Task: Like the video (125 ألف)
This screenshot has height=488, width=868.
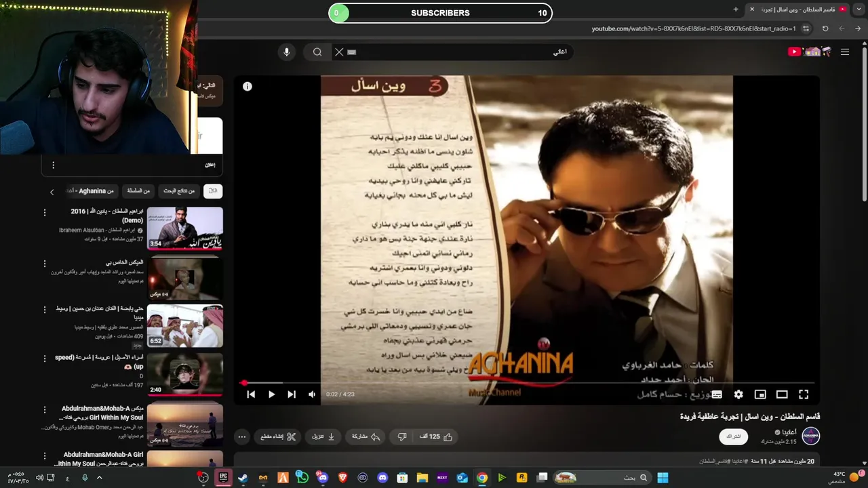Action: [435, 437]
